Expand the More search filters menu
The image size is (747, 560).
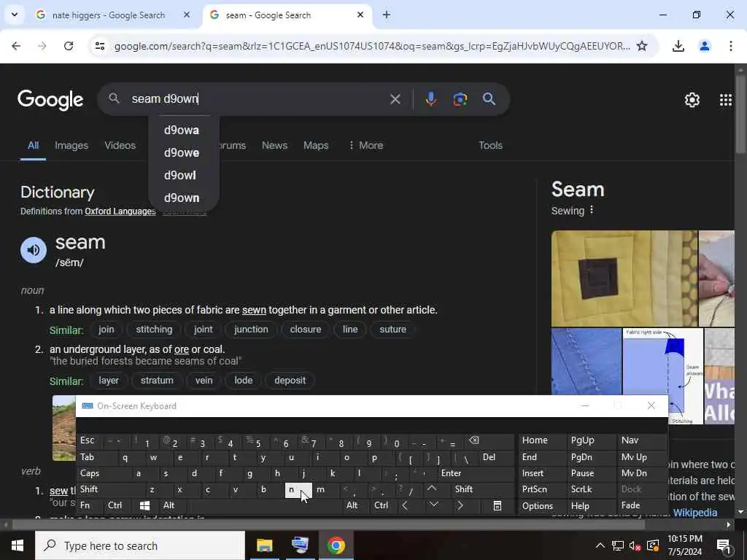tap(365, 145)
